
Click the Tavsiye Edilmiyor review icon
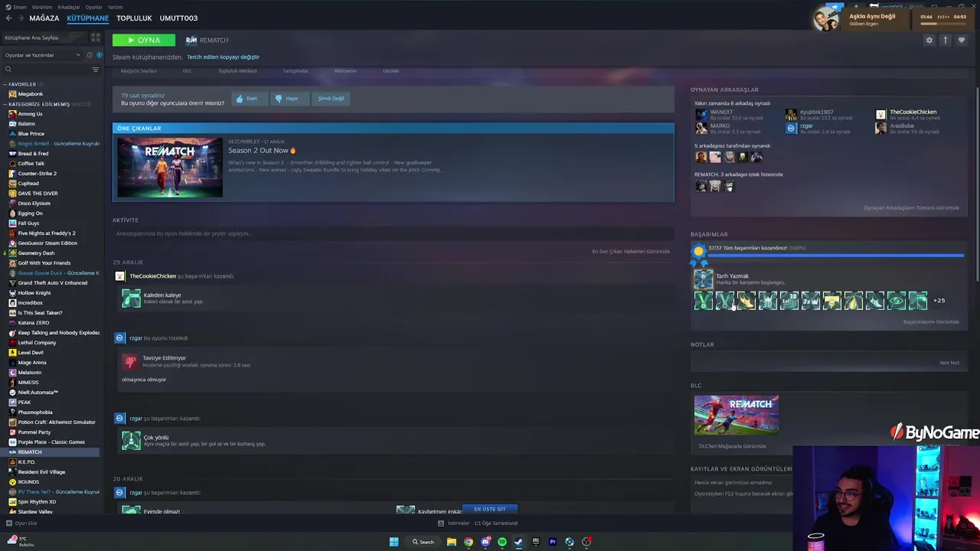pos(131,361)
